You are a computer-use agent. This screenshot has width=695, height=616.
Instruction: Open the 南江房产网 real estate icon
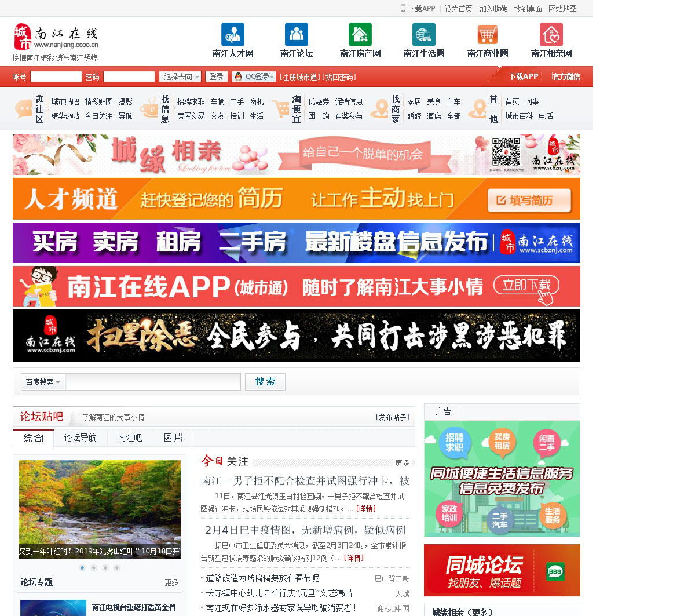(x=360, y=34)
